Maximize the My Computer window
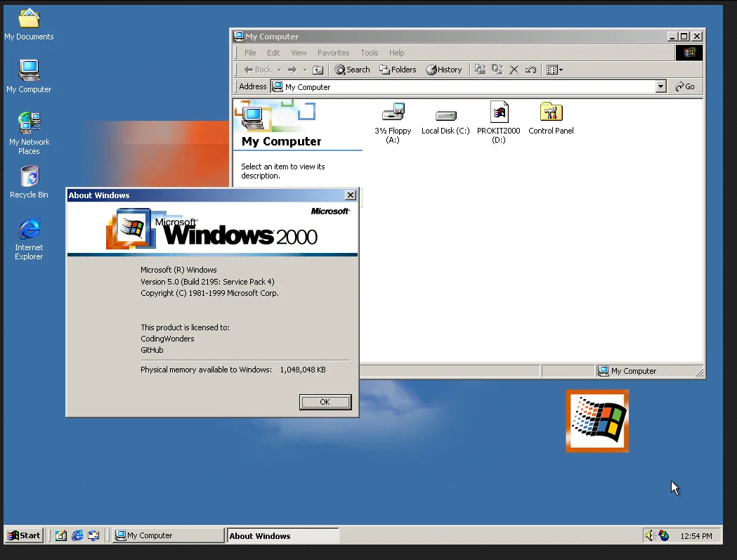Viewport: 737px width, 560px height. (x=684, y=37)
